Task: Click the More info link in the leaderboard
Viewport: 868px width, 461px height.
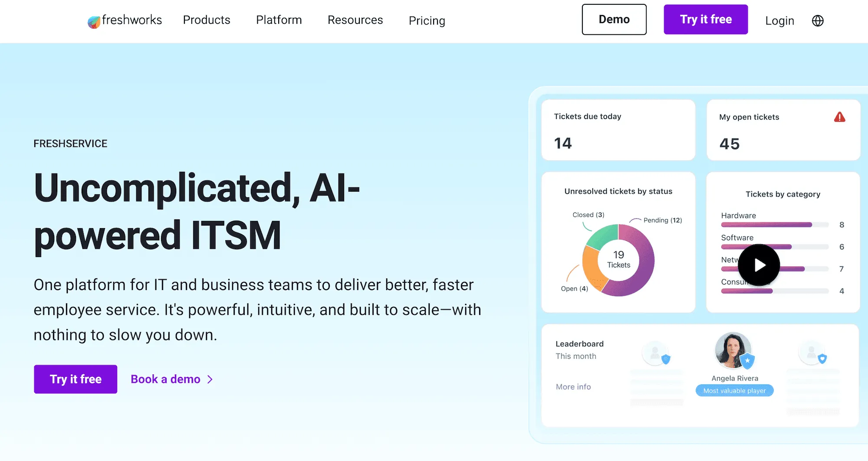Action: [x=573, y=386]
